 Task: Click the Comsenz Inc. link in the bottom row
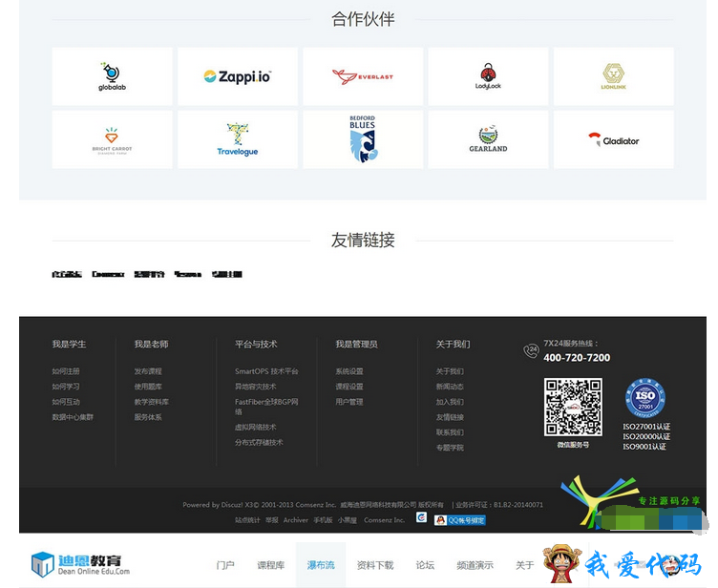pyautogui.click(x=384, y=520)
